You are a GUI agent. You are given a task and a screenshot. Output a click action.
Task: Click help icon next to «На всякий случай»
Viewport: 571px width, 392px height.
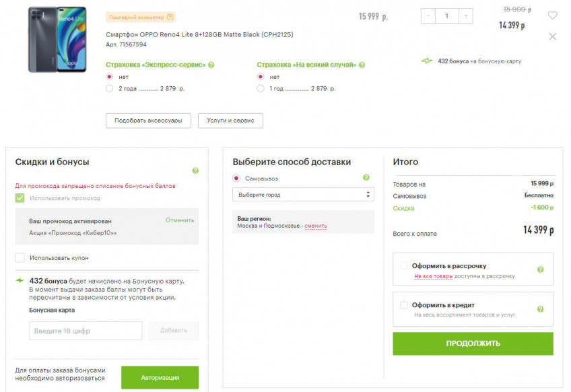pyautogui.click(x=362, y=65)
